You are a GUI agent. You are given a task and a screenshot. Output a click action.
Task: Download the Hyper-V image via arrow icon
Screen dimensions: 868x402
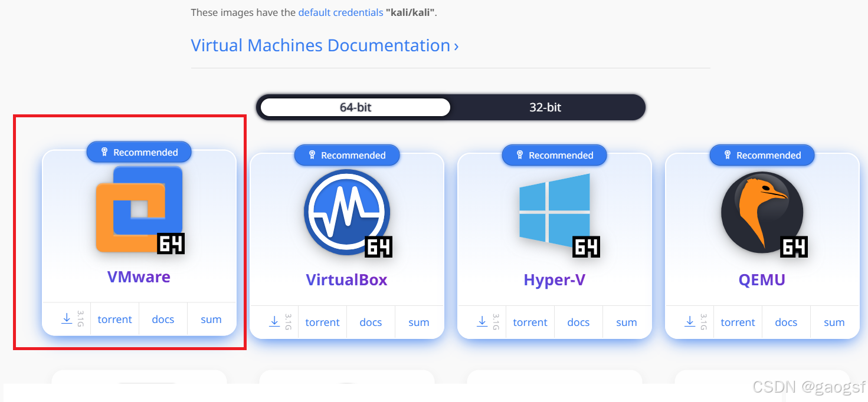tap(482, 322)
